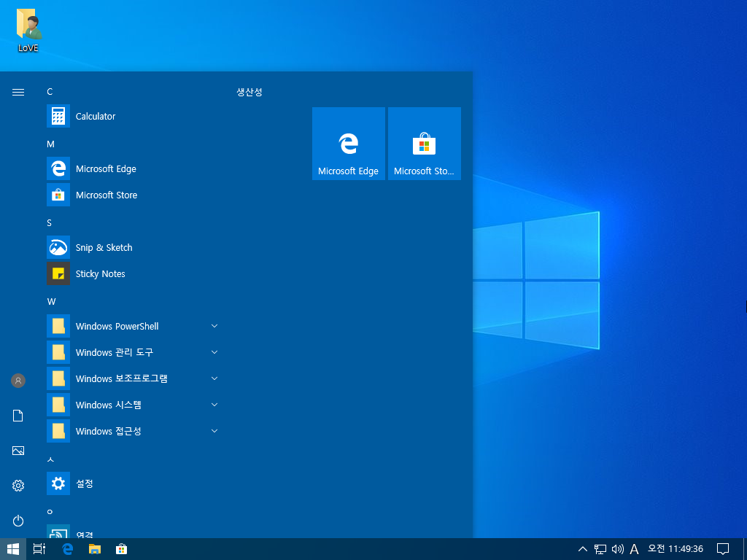The image size is (747, 560).
Task: Open the user account icon in Start sidebar
Action: (18, 381)
